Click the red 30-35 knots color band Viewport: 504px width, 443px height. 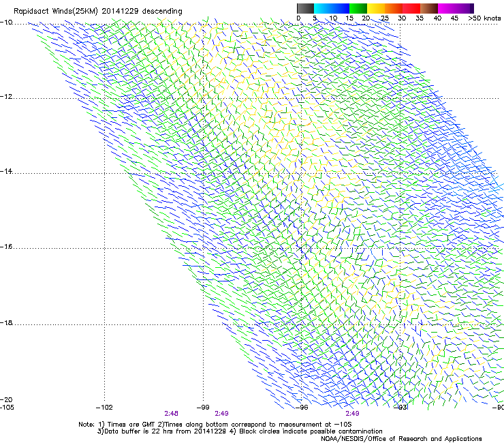click(x=411, y=8)
